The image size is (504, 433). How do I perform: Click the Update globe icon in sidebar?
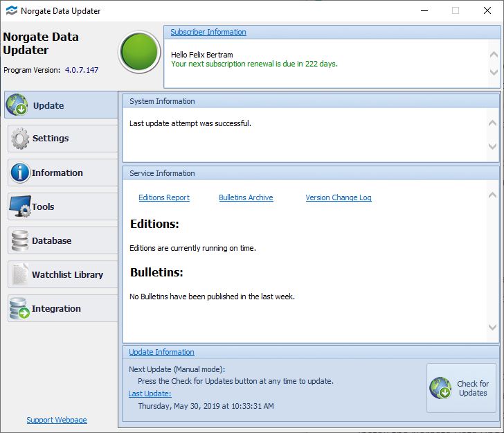click(x=17, y=105)
